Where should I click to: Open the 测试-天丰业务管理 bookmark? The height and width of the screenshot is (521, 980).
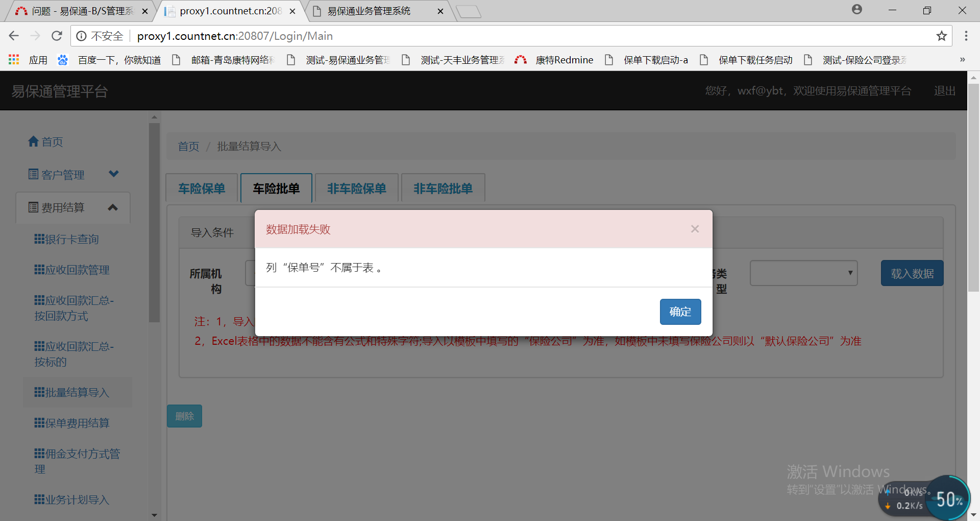[454, 60]
